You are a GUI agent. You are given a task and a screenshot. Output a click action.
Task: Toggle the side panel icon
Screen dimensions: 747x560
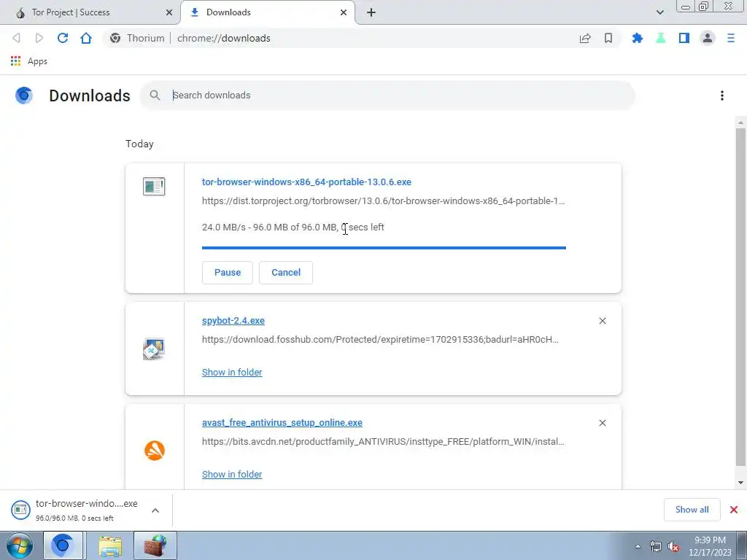coord(684,38)
